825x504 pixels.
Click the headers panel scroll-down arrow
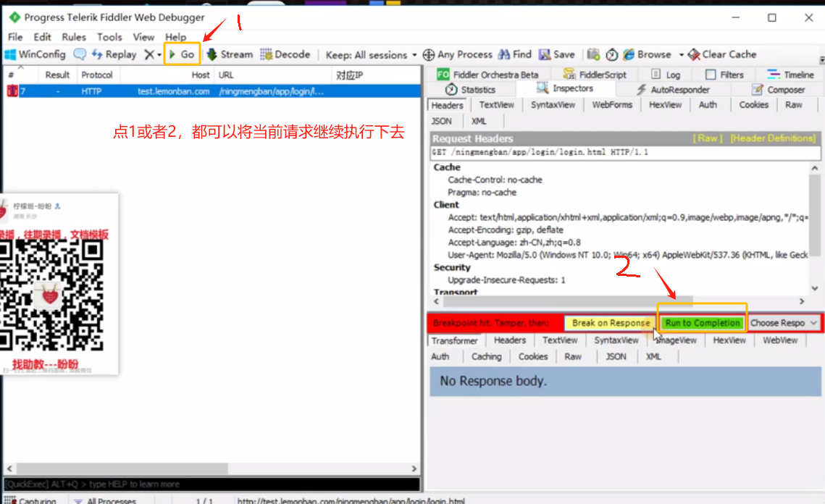(814, 288)
